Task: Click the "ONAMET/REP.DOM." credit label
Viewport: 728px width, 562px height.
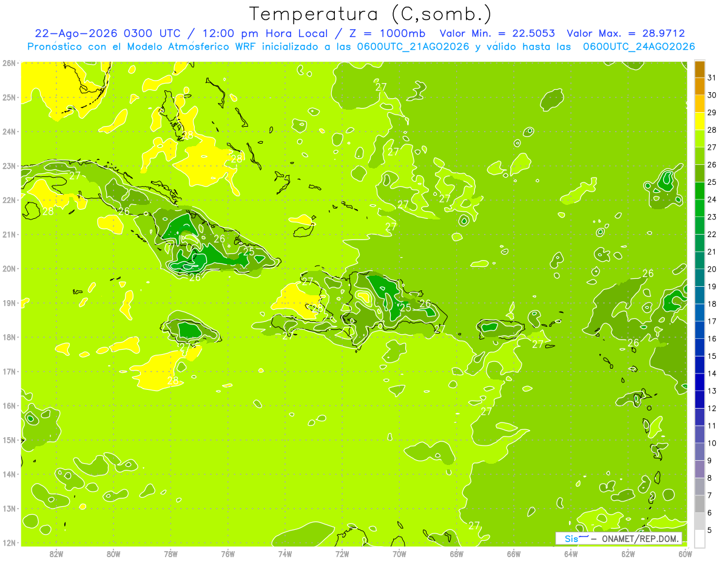Action: pyautogui.click(x=641, y=539)
